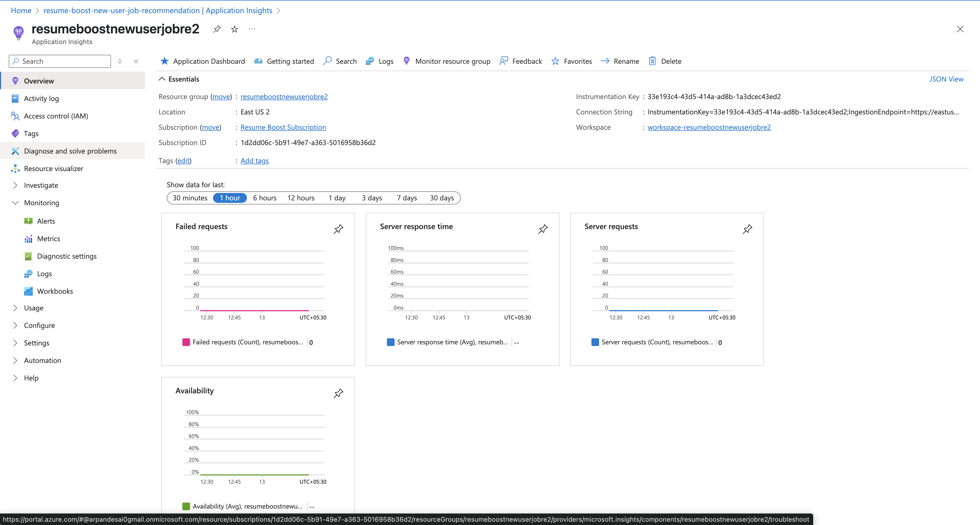This screenshot has width=980, height=525.
Task: Open Workbooks in the sidebar
Action: tap(55, 291)
